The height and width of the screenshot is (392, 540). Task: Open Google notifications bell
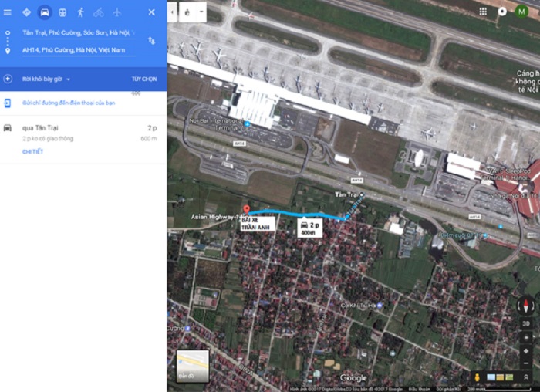(502, 12)
